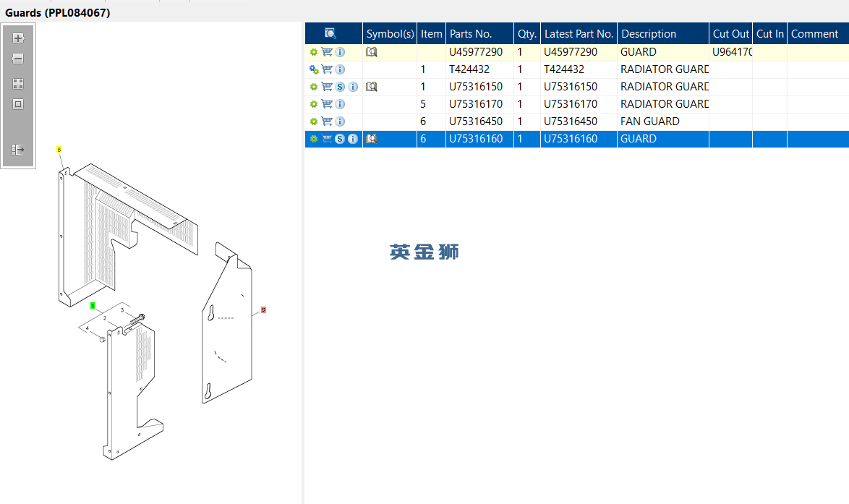
Task: Click the Cut Out column header
Action: pyautogui.click(x=730, y=33)
